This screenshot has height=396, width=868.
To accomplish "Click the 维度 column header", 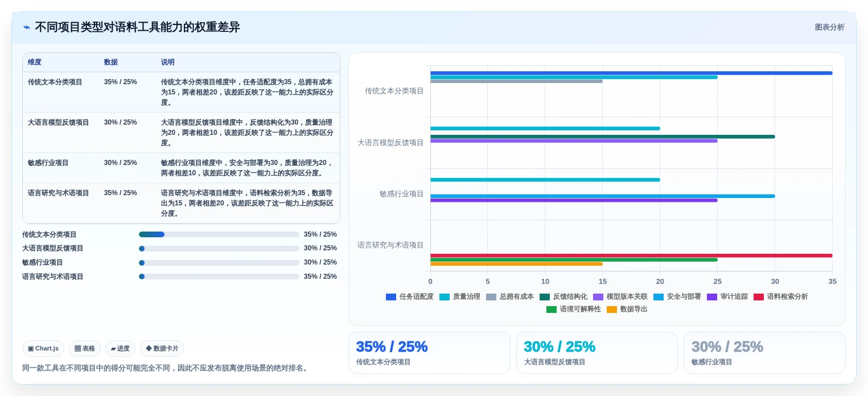I will click(35, 62).
